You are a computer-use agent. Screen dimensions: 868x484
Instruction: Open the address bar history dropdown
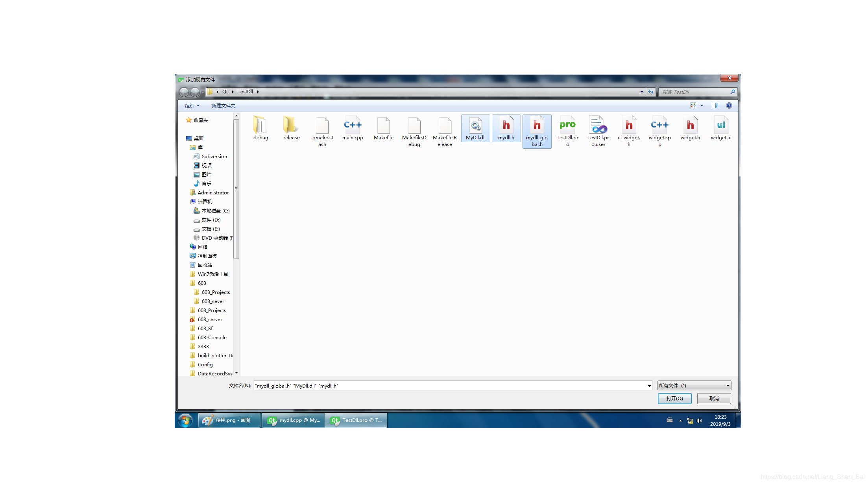642,92
